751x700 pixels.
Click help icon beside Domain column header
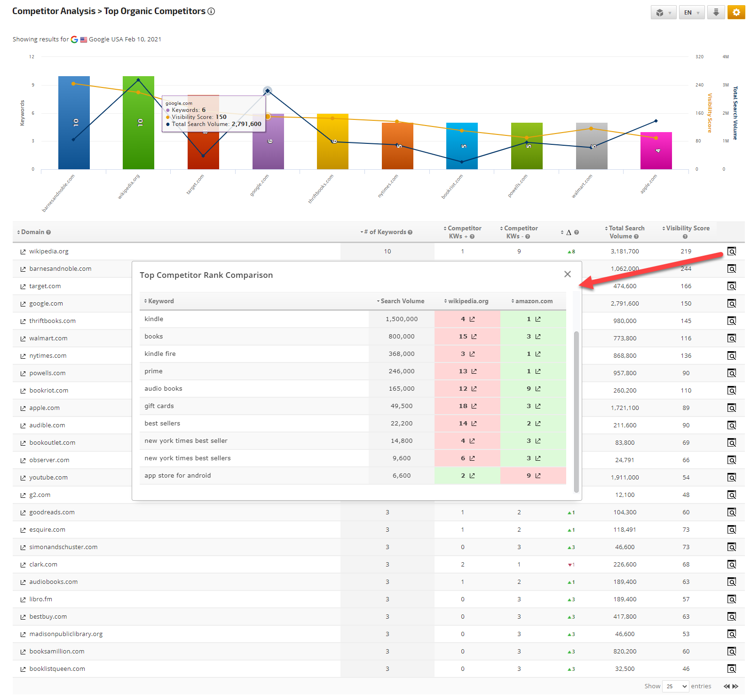pos(48,232)
